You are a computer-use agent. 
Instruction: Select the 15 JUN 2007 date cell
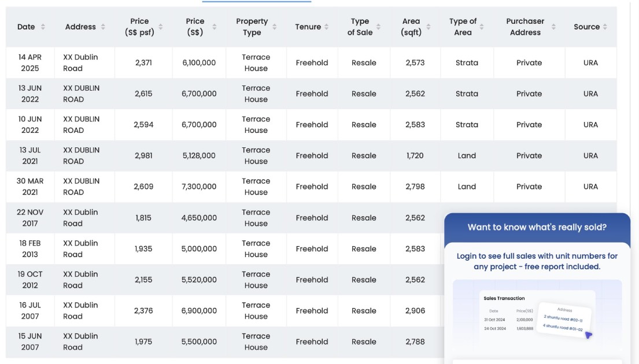pyautogui.click(x=30, y=341)
